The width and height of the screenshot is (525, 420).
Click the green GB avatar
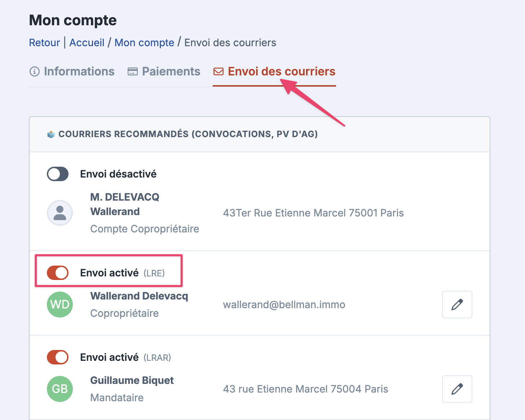tap(60, 389)
